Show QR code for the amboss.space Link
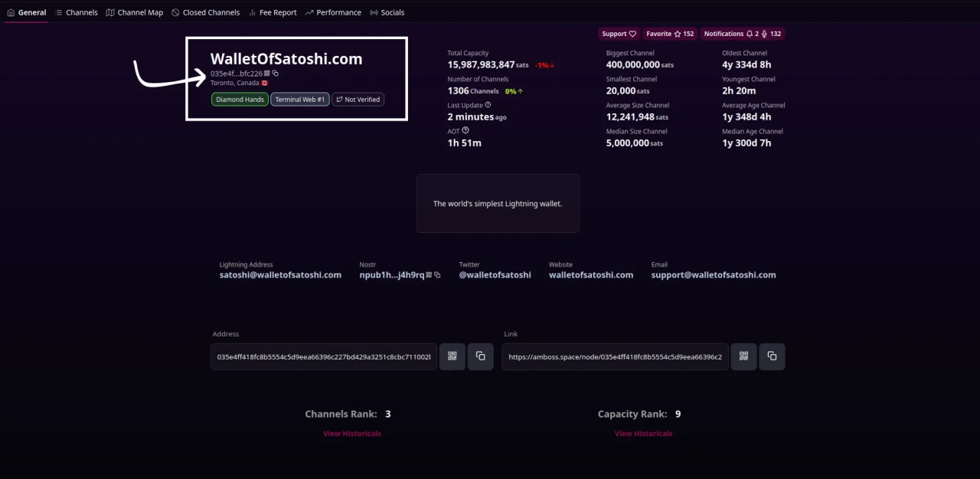 (x=743, y=356)
